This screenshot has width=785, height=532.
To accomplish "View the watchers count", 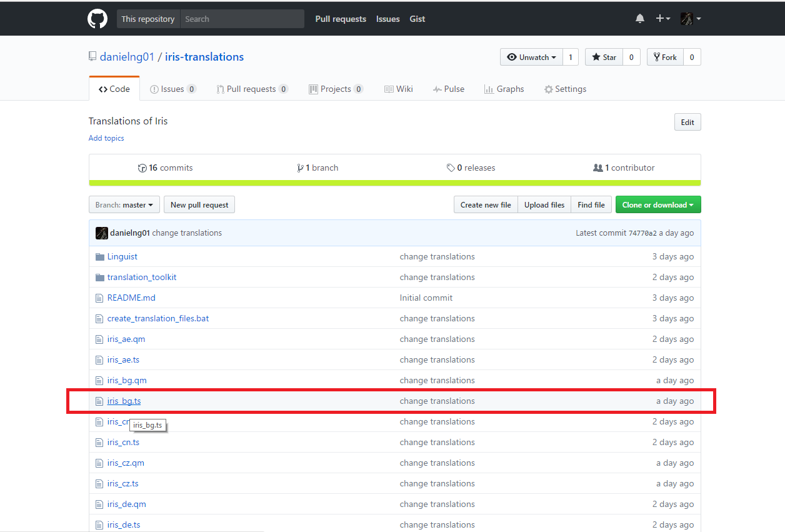I will (x=570, y=57).
